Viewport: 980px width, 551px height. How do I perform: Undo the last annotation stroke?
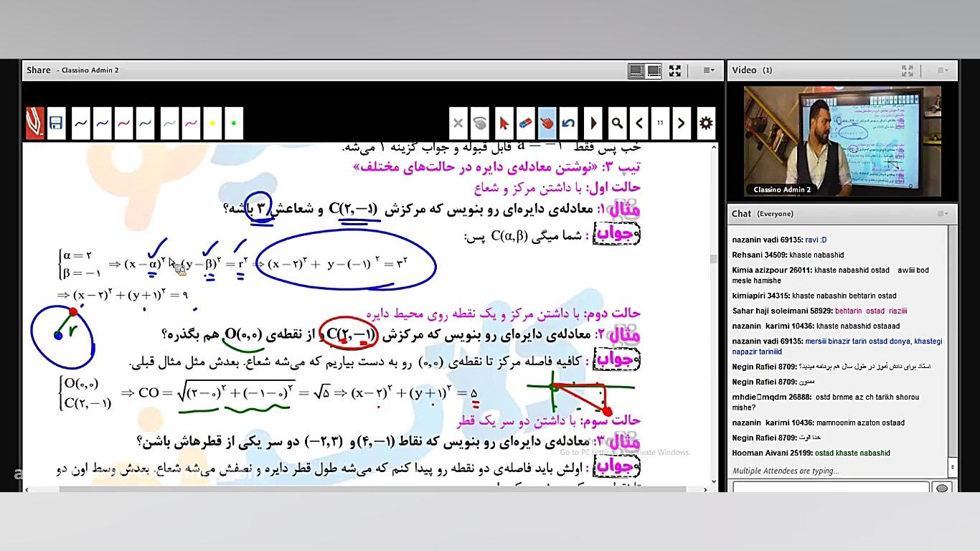pos(569,123)
